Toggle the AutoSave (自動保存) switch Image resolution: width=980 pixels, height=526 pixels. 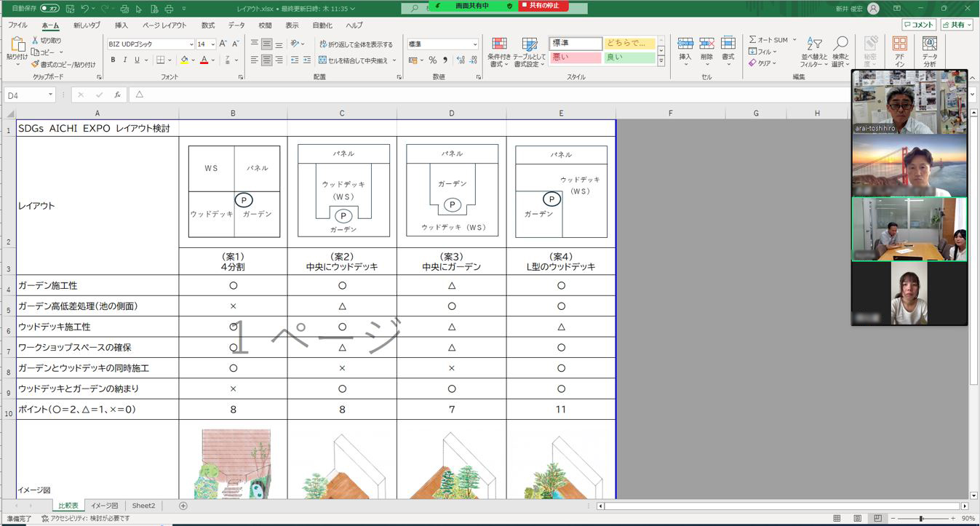click(49, 8)
